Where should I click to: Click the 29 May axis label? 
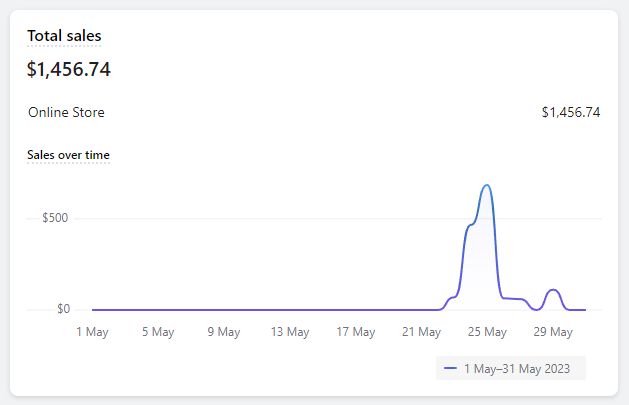[x=553, y=332]
